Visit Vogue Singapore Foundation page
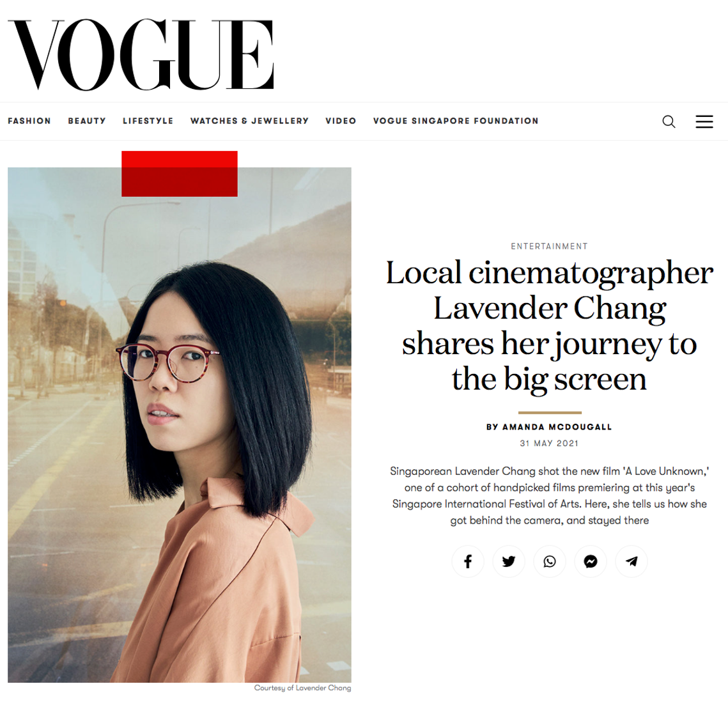728x707 pixels. (456, 121)
